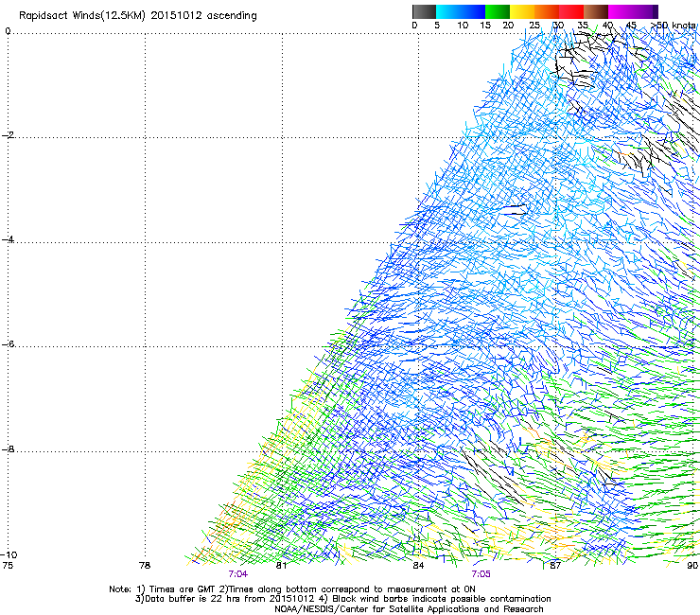Click the '84' longitude axis label

click(418, 566)
